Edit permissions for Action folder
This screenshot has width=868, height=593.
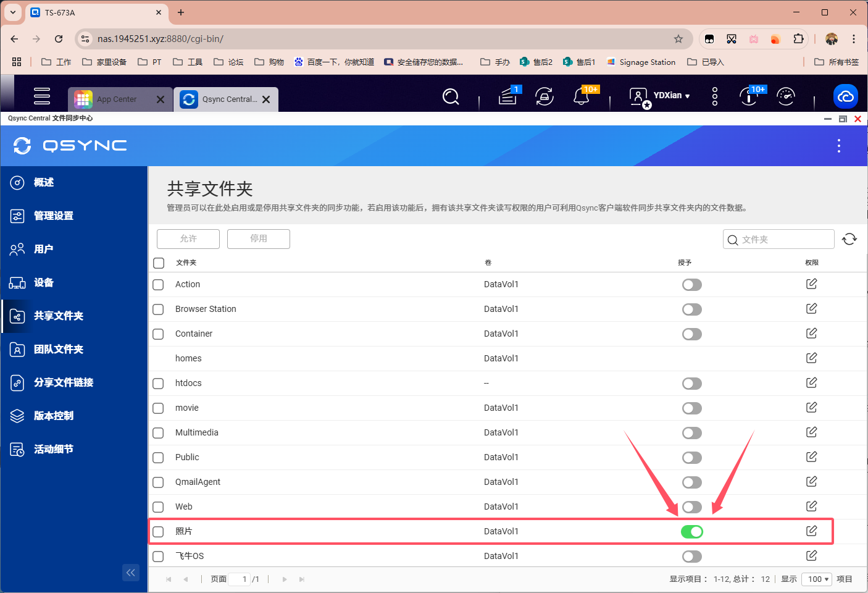(x=811, y=284)
